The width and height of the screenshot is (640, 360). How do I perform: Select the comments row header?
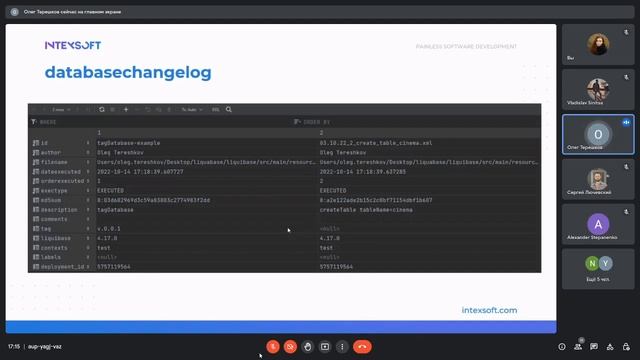coord(62,219)
